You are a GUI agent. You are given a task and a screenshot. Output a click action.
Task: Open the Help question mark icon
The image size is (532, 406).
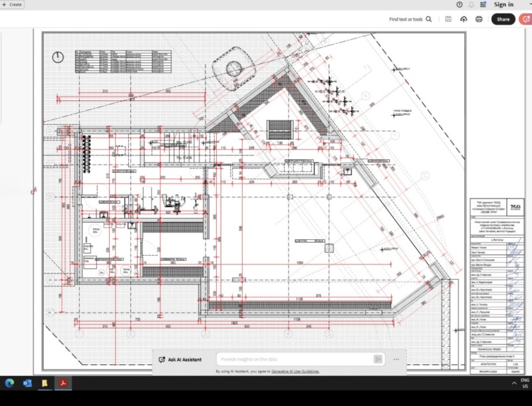[x=460, y=5]
